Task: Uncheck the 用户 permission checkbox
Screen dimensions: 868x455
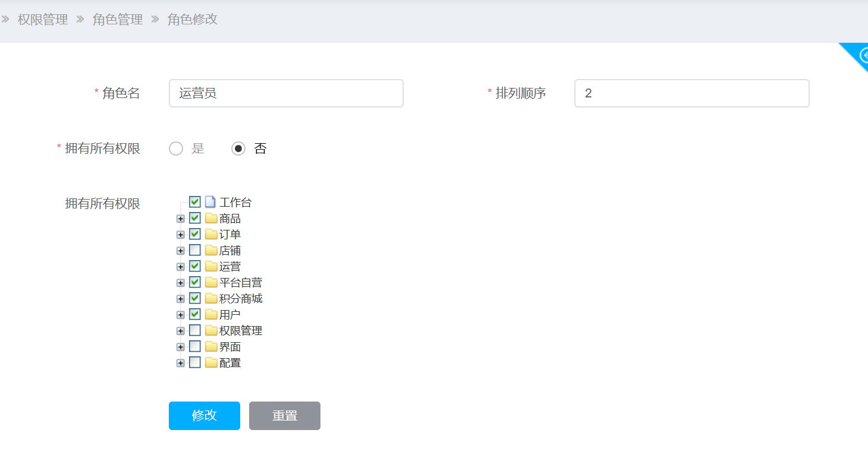Action: [195, 314]
